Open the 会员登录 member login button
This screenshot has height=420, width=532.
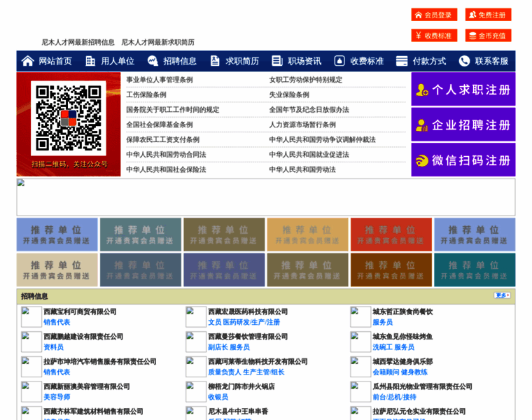pos(434,15)
